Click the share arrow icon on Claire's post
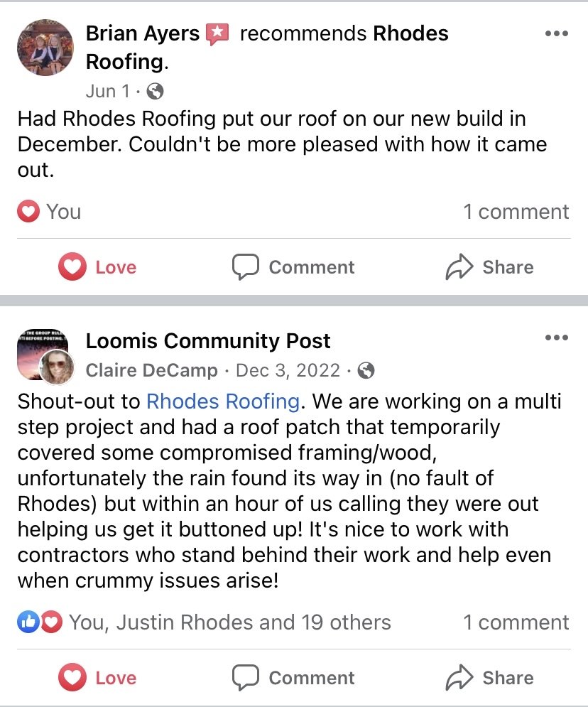The height and width of the screenshot is (707, 588). point(459,678)
